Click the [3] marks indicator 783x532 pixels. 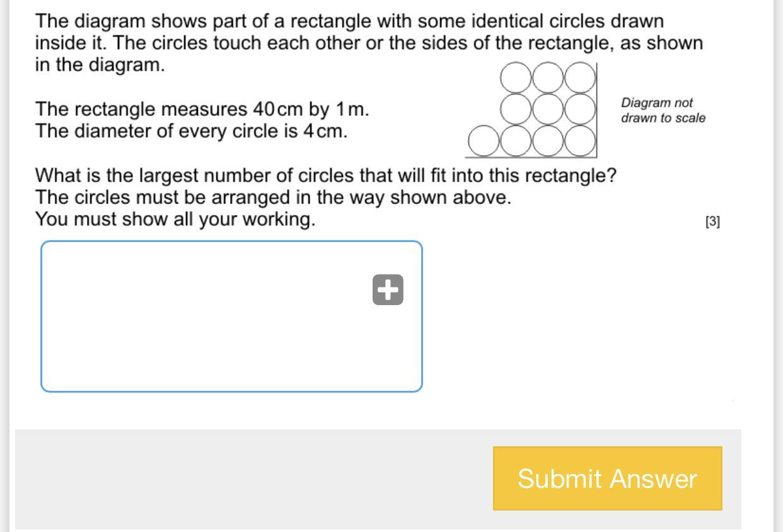pos(713,221)
